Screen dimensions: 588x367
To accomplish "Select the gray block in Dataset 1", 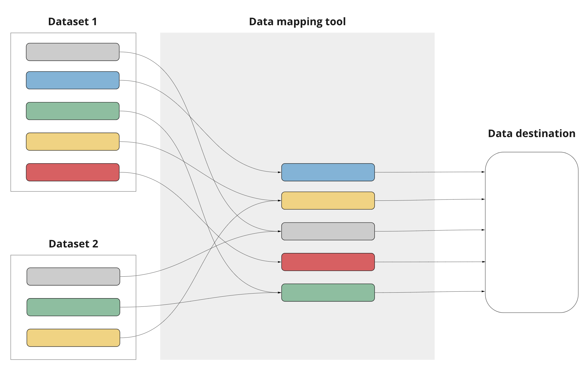I will [x=72, y=52].
